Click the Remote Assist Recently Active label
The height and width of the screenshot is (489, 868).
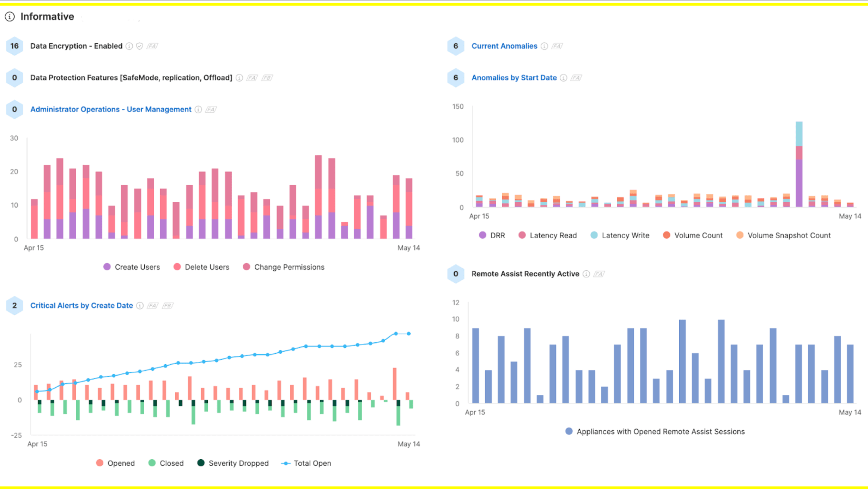(525, 274)
